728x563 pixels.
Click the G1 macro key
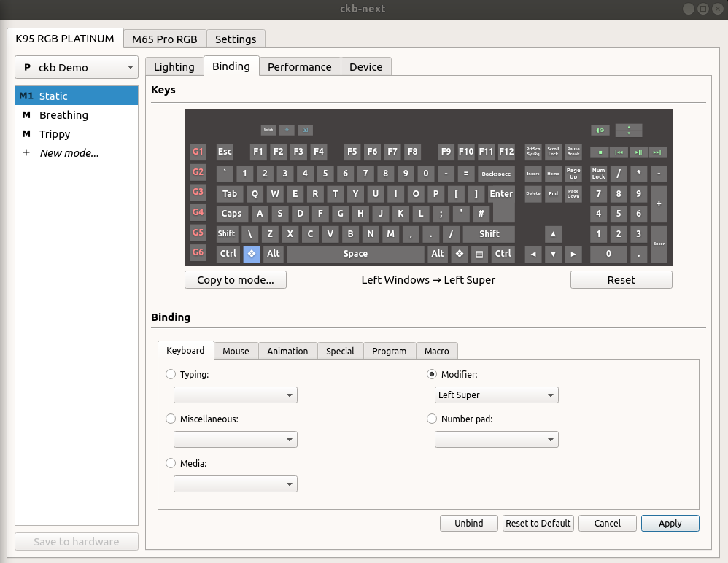click(198, 152)
